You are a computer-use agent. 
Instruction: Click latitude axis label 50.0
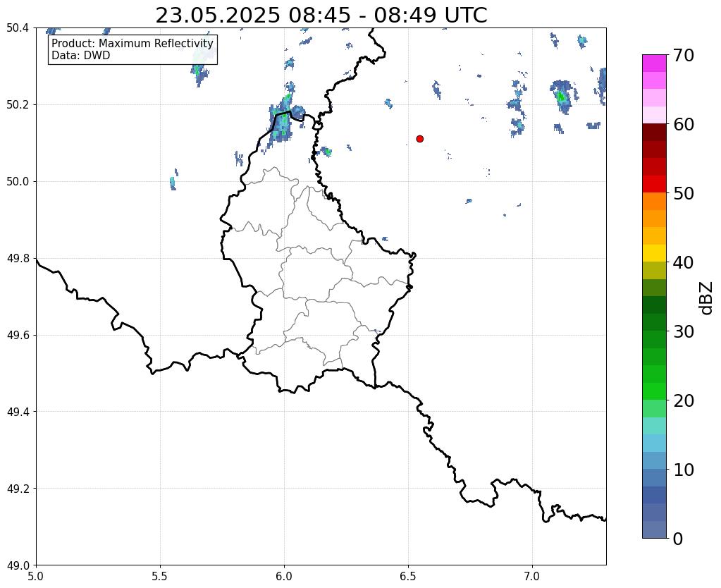tap(18, 182)
